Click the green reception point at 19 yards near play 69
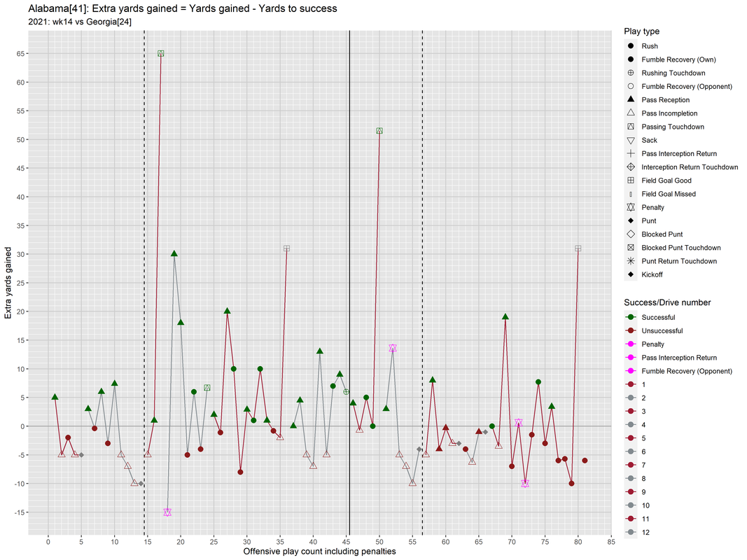The height and width of the screenshot is (560, 747). point(505,316)
